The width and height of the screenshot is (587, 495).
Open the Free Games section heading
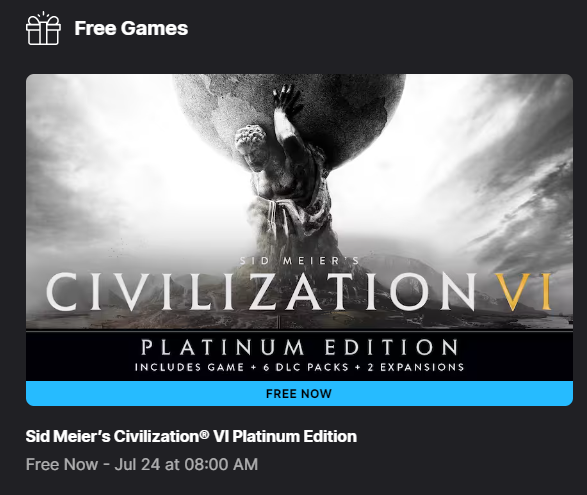pos(131,28)
